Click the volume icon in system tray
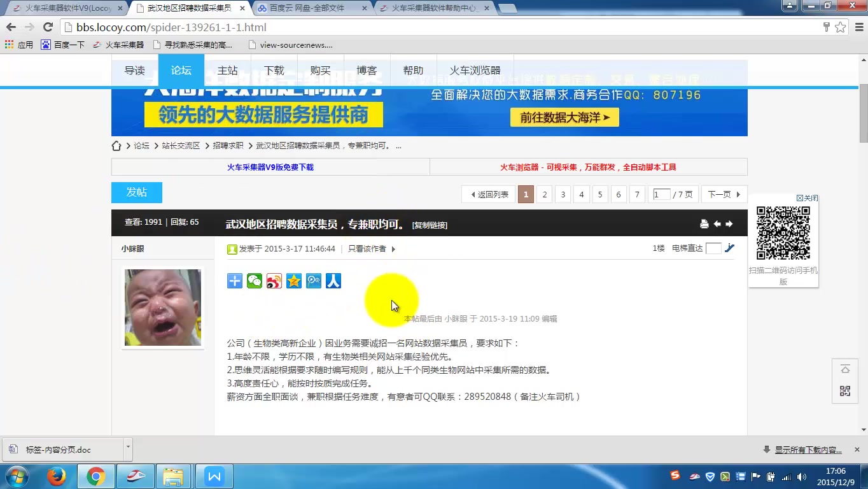The height and width of the screenshot is (489, 868). [x=801, y=476]
